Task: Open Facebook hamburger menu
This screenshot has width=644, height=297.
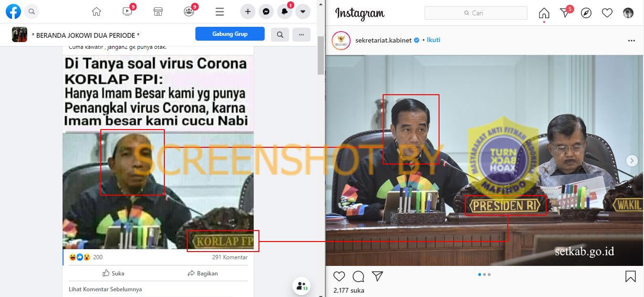Action: tap(220, 11)
